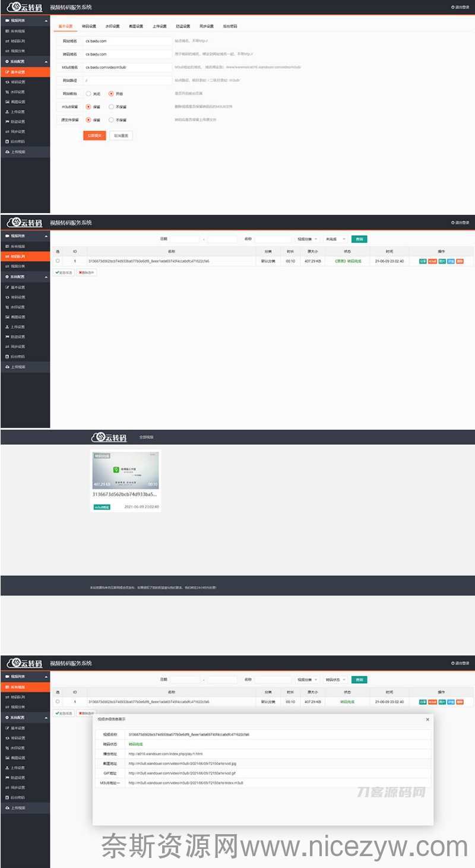
Task: On the settings page, open 同步设置 sidebar icon
Action: 7,131
